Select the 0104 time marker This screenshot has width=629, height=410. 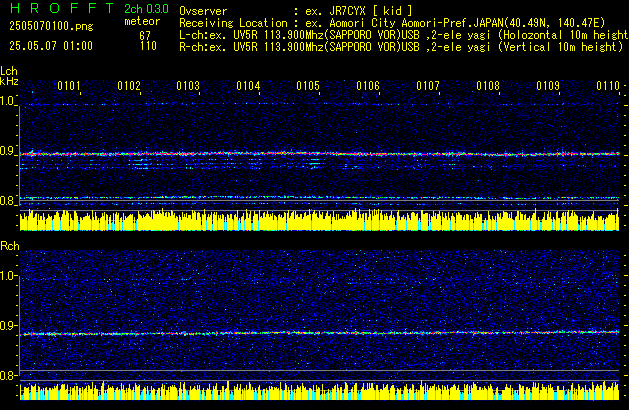click(x=248, y=86)
